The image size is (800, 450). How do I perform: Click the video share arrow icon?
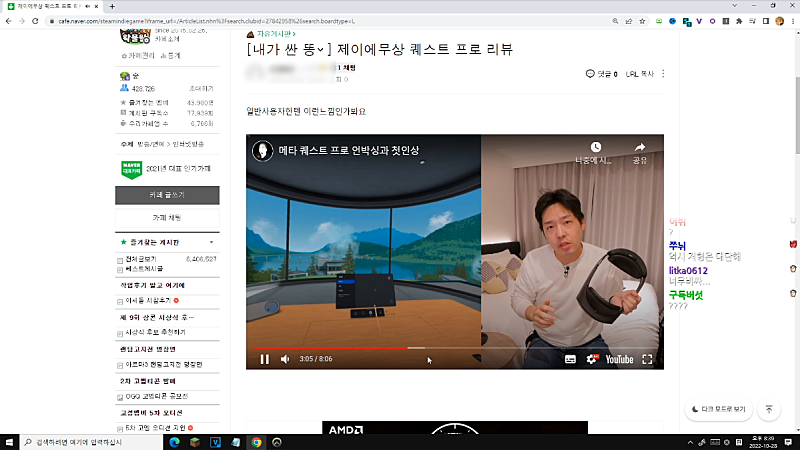click(640, 148)
